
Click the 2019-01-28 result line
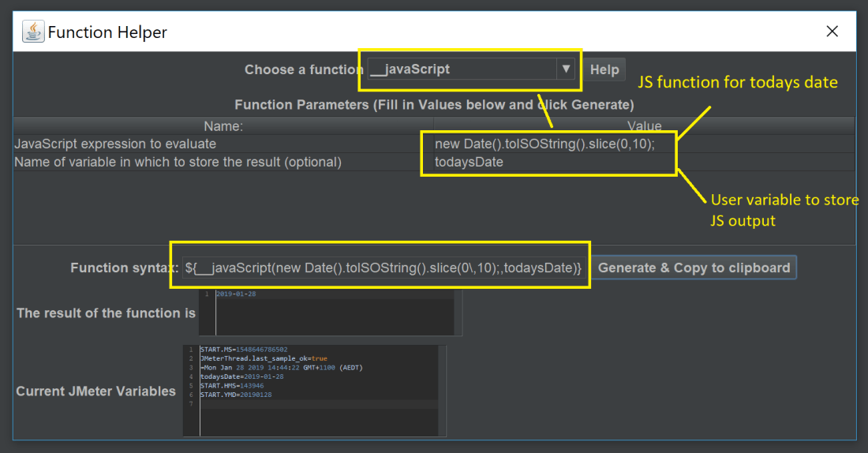tap(236, 294)
